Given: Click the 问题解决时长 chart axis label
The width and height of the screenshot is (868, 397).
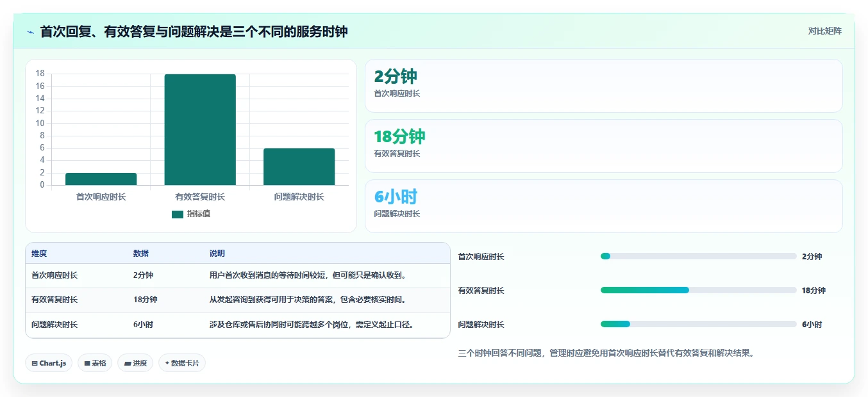Looking at the screenshot, I should [x=299, y=197].
